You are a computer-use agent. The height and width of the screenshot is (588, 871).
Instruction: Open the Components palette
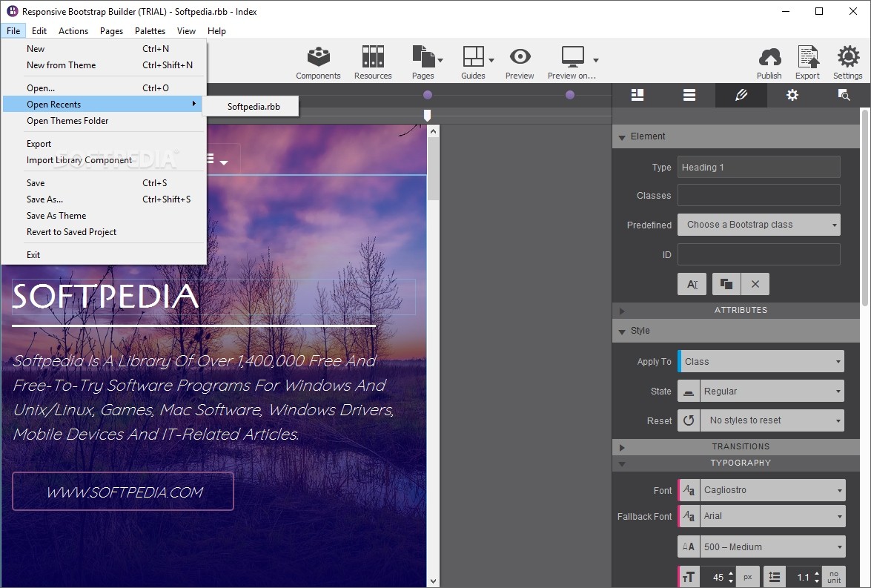pyautogui.click(x=318, y=62)
